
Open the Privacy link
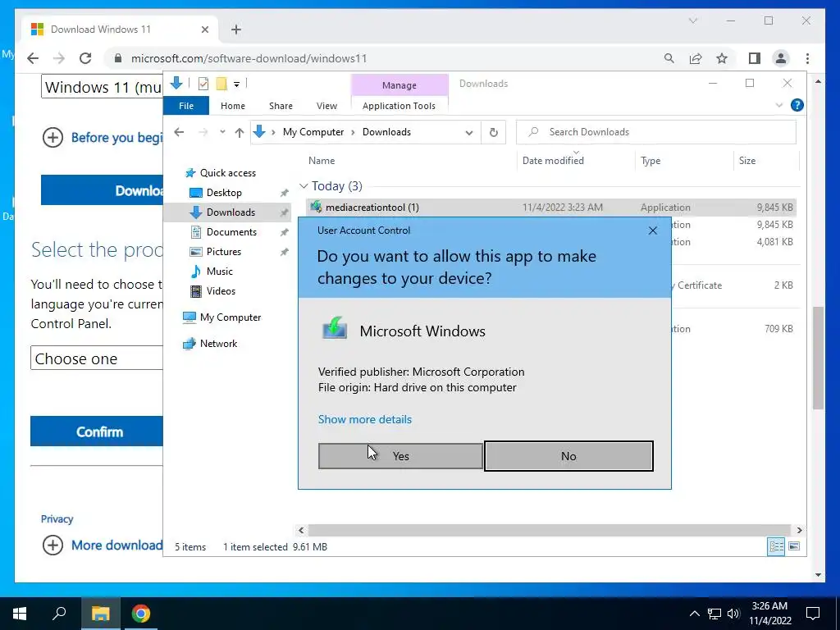tap(57, 519)
